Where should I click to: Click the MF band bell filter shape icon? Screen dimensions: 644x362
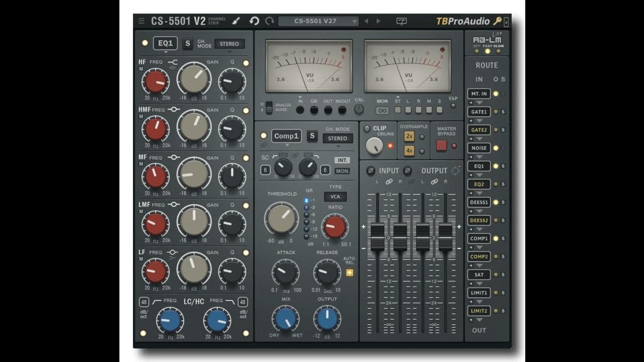[x=174, y=157]
